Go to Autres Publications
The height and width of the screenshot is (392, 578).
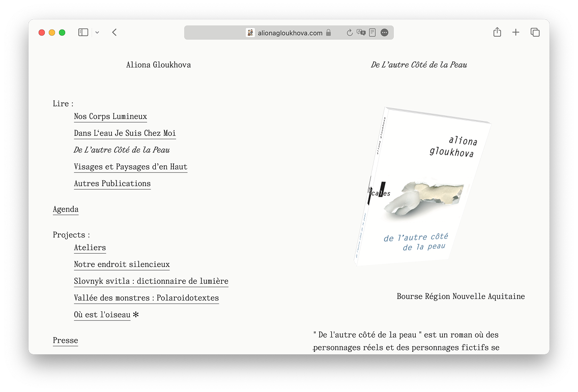click(x=112, y=184)
